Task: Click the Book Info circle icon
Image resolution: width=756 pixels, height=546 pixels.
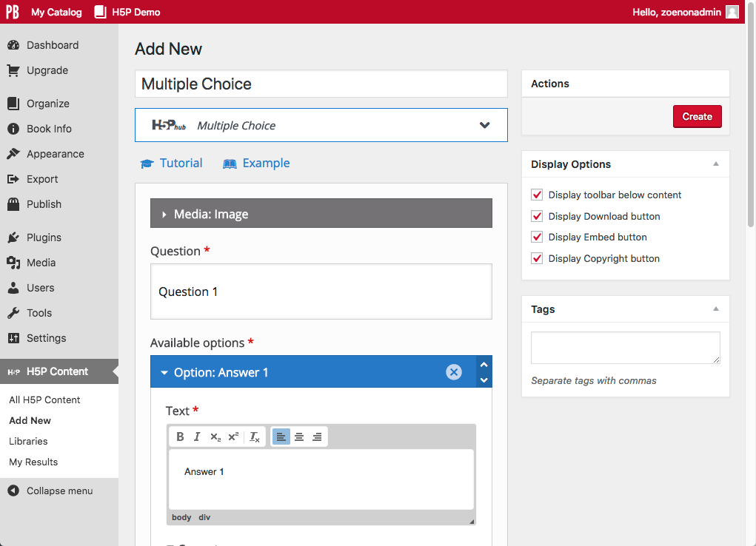Action: click(x=13, y=129)
